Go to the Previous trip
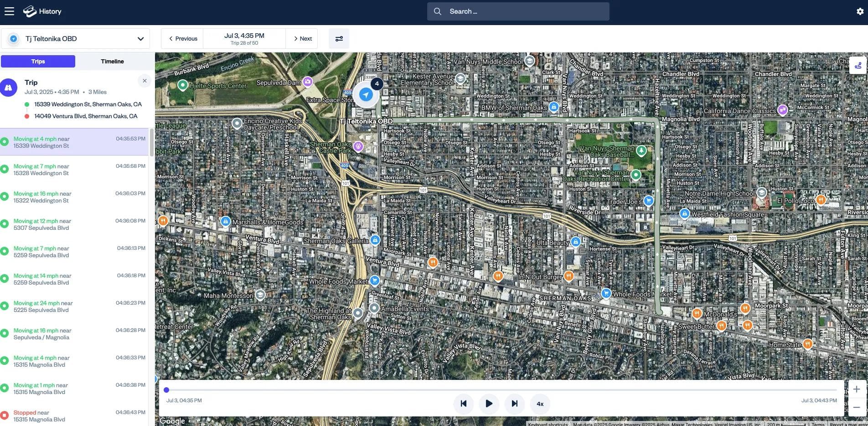Viewport: 868px width, 426px height. point(183,39)
